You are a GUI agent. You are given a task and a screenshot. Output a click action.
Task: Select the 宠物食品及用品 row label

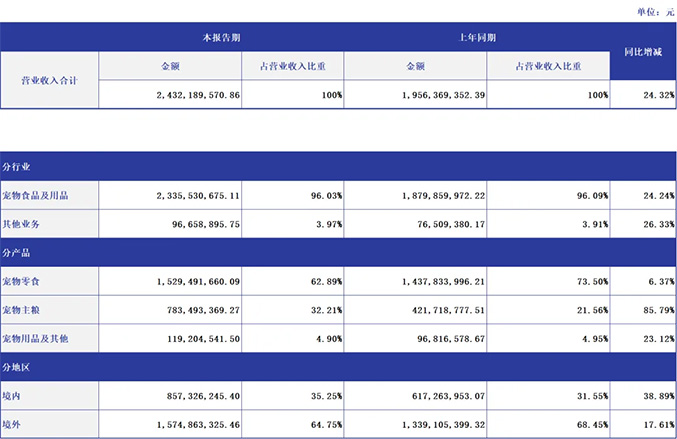(50, 195)
